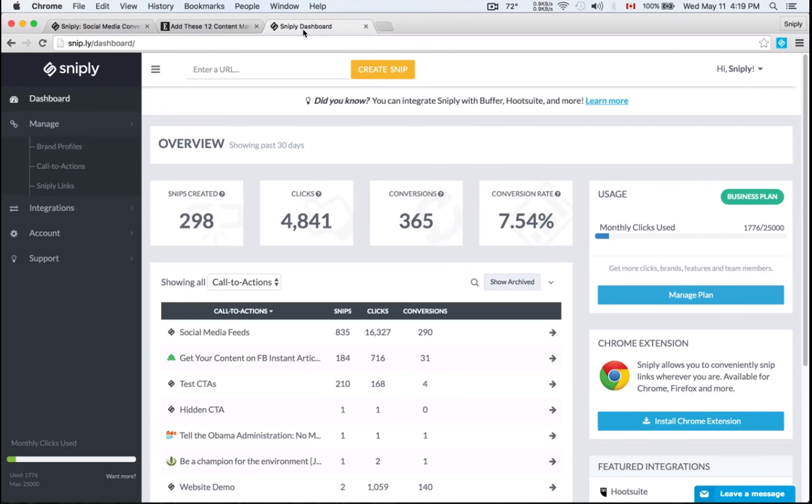Click the CREATE SNIP button
812x504 pixels.
(x=383, y=69)
